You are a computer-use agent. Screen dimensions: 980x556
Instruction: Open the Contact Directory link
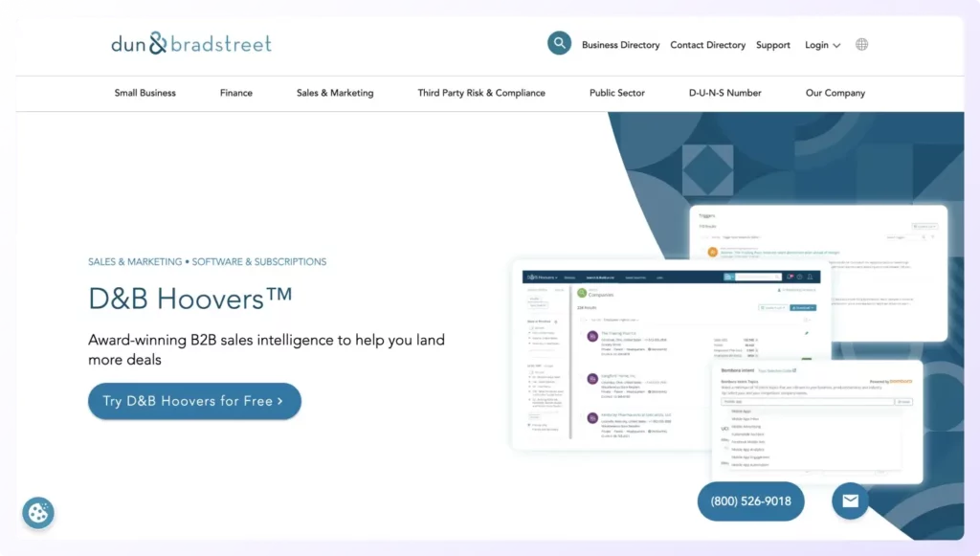click(708, 44)
